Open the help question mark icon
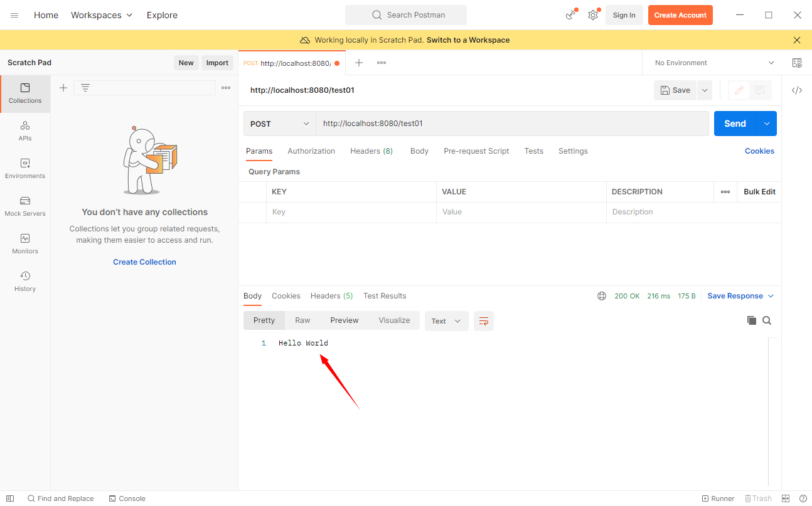The width and height of the screenshot is (812, 506). tap(803, 498)
